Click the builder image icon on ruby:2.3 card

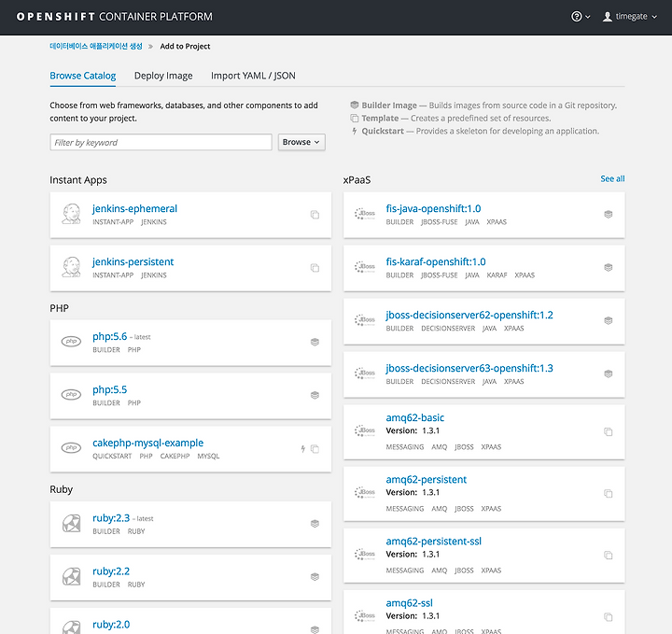(x=315, y=524)
